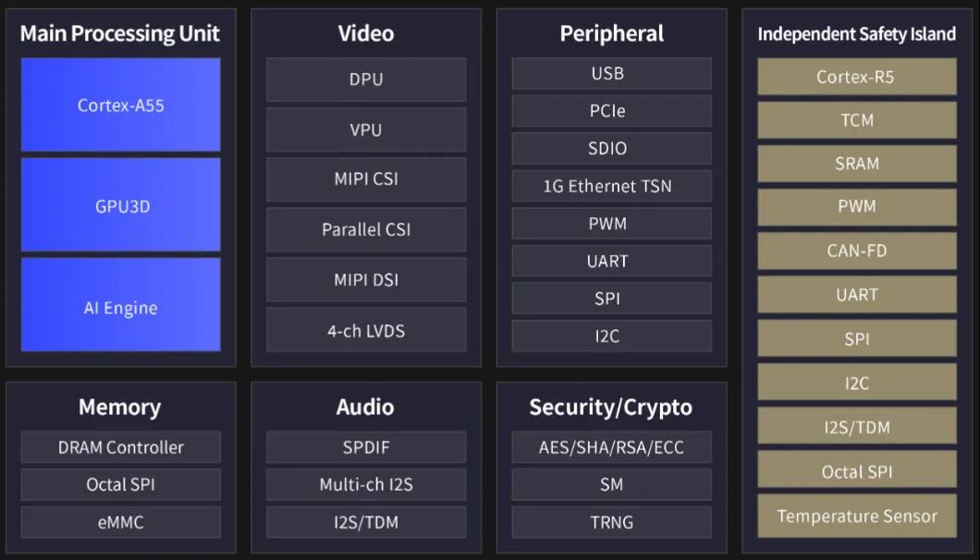This screenshot has width=980, height=560.
Task: Click the TRNG block
Action: point(611,522)
